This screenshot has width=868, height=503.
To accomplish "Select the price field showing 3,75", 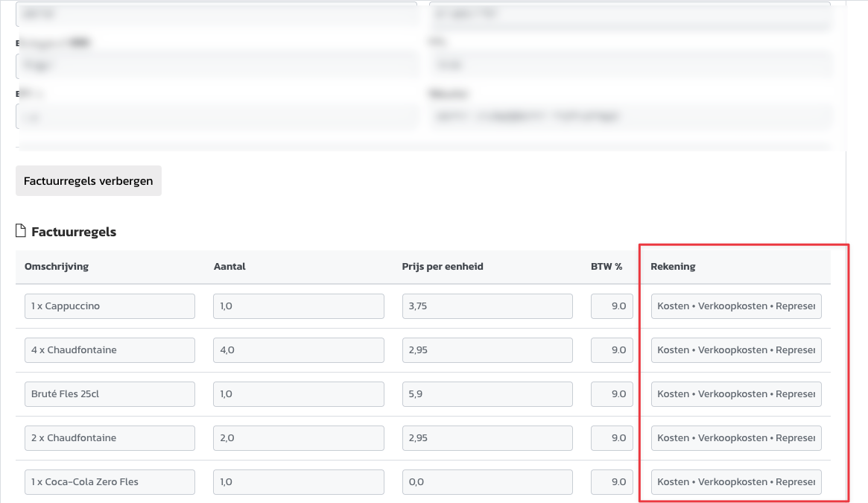I will (x=487, y=306).
